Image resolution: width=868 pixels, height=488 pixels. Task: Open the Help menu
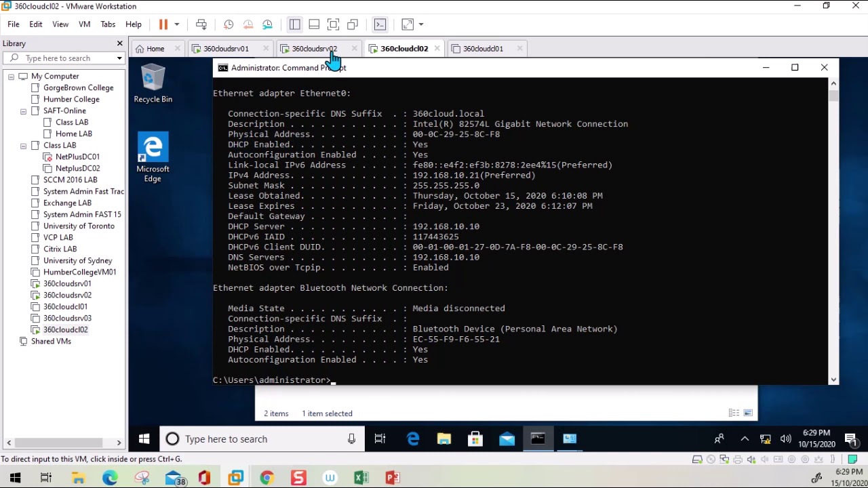(x=134, y=24)
